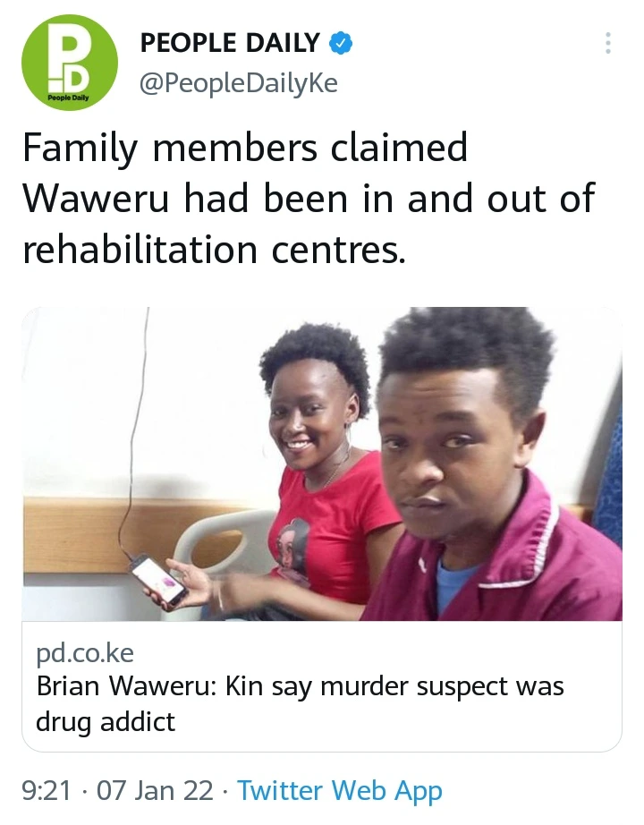Click the phone held in the photo
644x825 pixels.
[x=159, y=581]
